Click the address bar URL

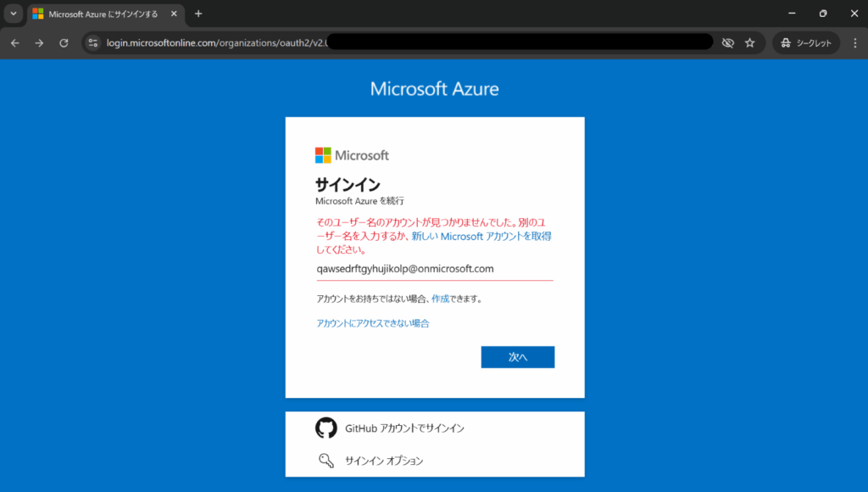point(216,42)
